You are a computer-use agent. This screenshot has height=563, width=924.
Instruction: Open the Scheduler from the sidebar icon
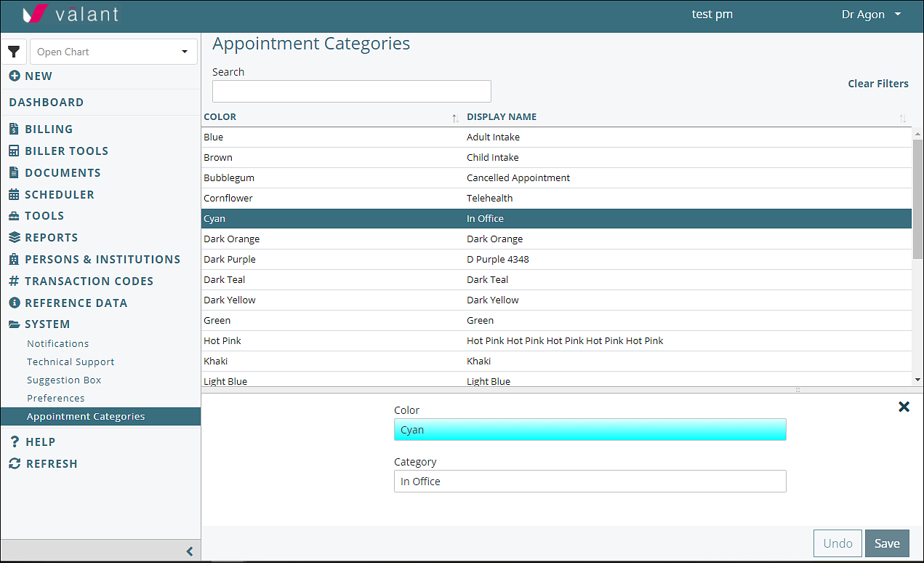pyautogui.click(x=14, y=194)
